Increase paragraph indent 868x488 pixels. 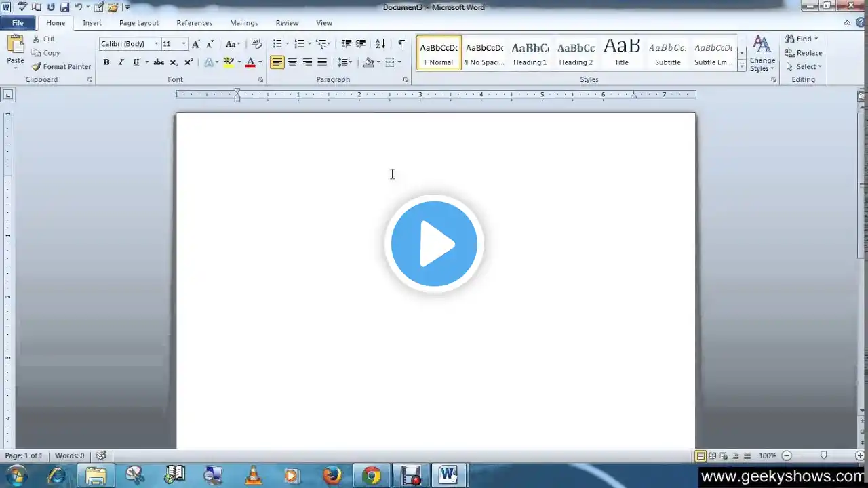(x=361, y=44)
